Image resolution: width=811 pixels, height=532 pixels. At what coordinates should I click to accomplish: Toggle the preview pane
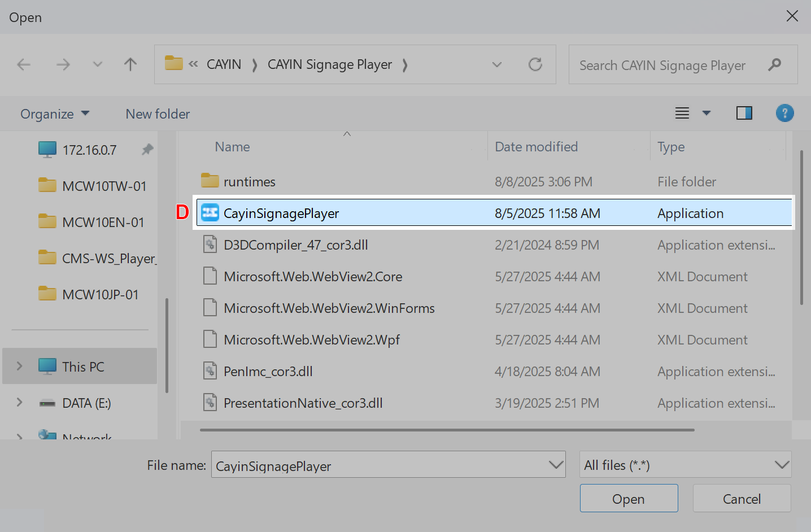(x=744, y=114)
